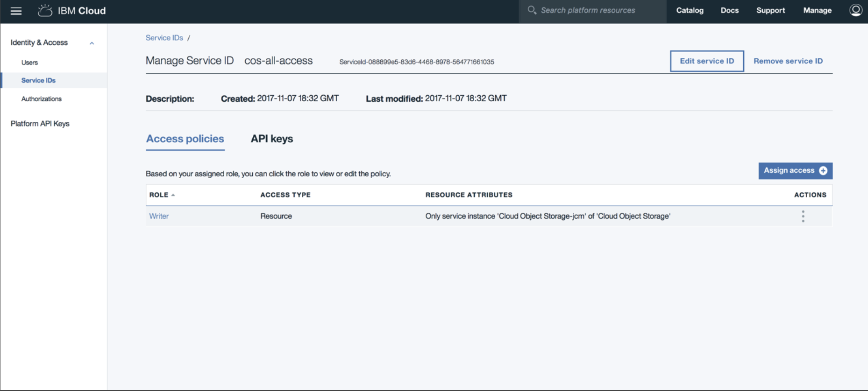Viewport: 868px width, 391px height.
Task: Click the Identity & Access sidebar heading
Action: pyautogui.click(x=39, y=42)
